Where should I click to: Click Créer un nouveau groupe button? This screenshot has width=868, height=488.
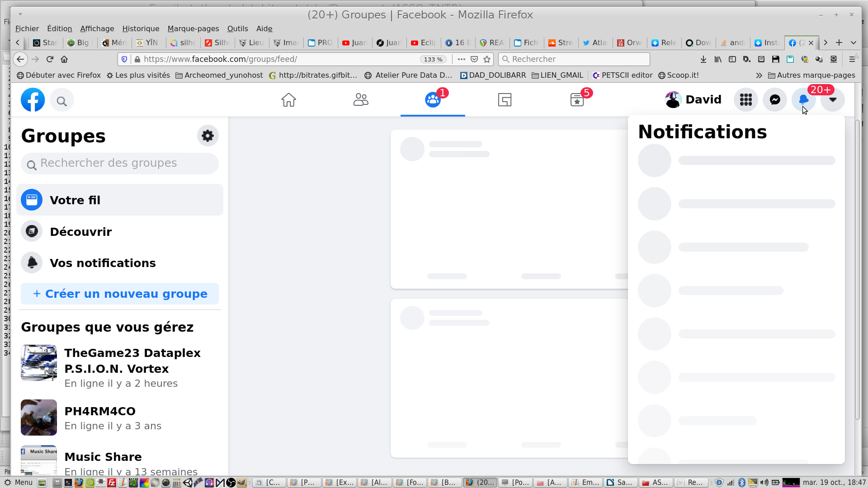coord(119,294)
